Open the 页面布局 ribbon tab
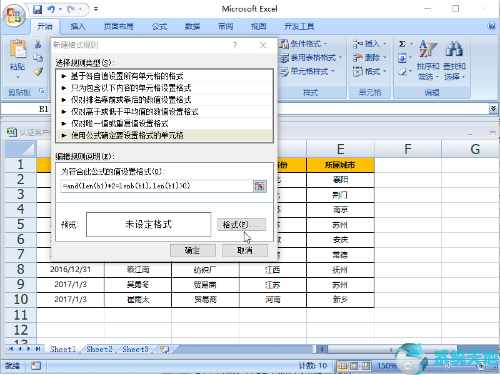The height and width of the screenshot is (375, 500). coord(118,26)
